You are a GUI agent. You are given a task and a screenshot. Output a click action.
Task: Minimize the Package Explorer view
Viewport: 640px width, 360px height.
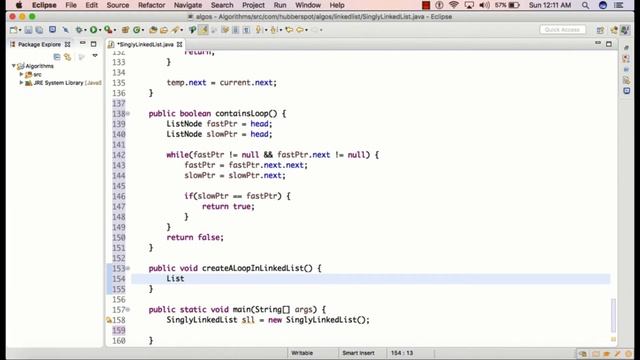pyautogui.click(x=82, y=43)
